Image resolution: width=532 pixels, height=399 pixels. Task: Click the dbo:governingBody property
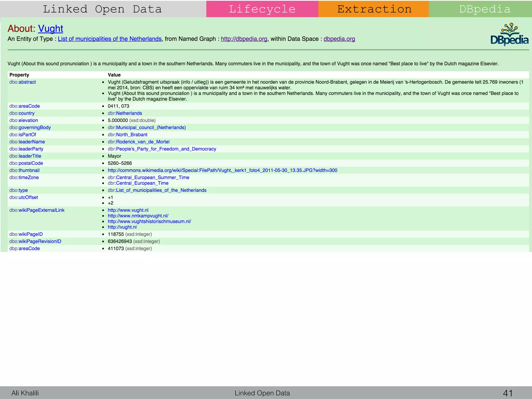pos(30,128)
